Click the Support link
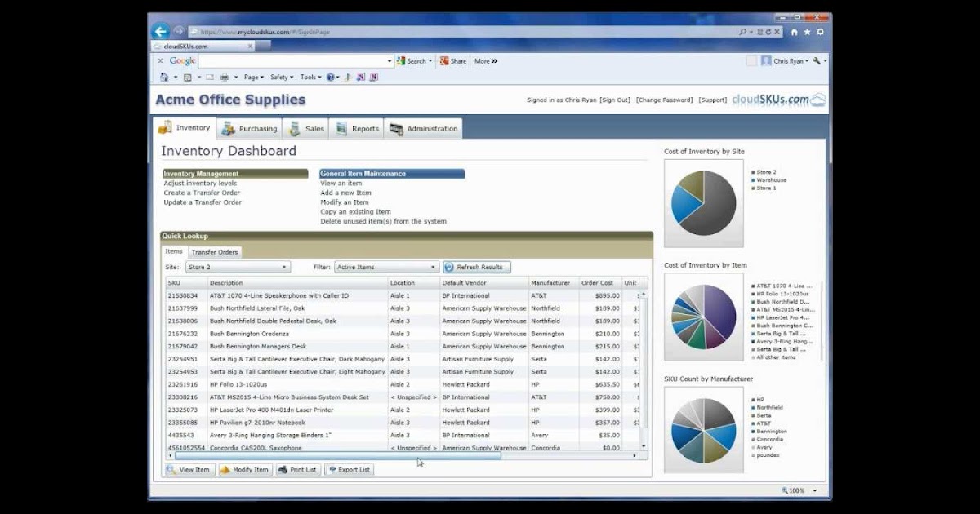The width and height of the screenshot is (980, 514). (x=713, y=100)
